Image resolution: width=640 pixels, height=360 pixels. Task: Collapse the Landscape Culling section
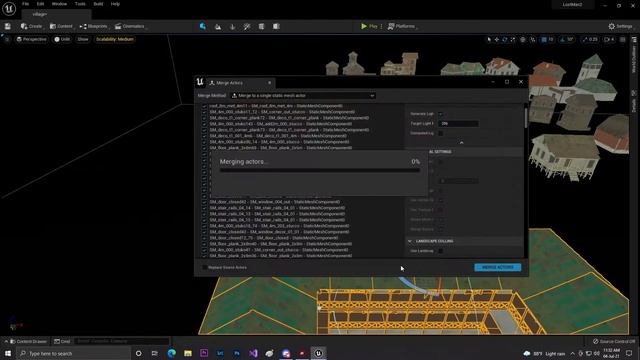pyautogui.click(x=410, y=241)
